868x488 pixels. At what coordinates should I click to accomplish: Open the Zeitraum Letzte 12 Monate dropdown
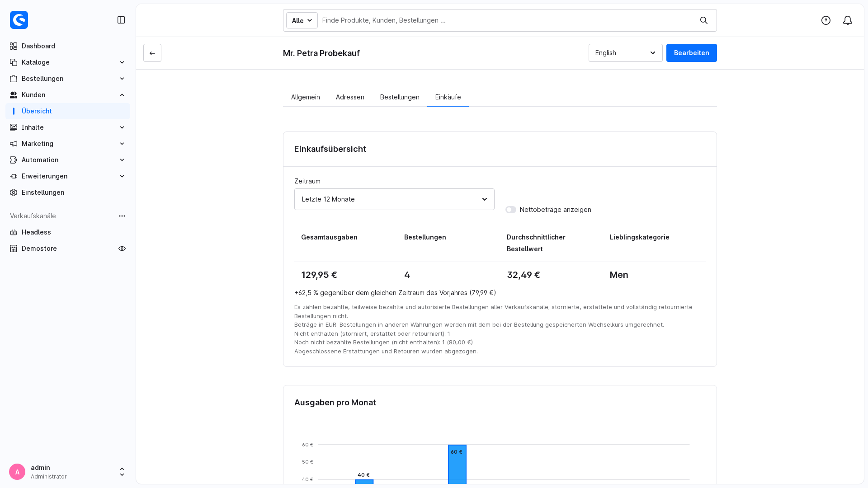[394, 199]
